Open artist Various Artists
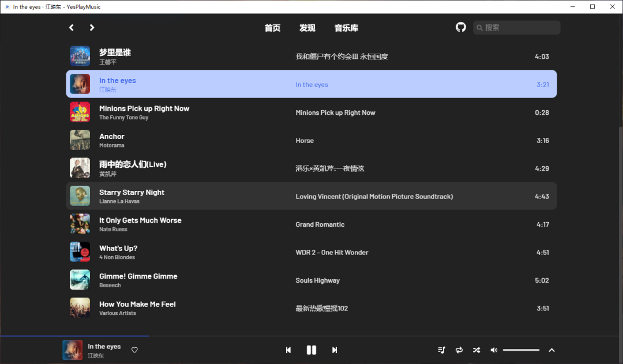Viewport: 623px width, 364px height. coord(118,313)
